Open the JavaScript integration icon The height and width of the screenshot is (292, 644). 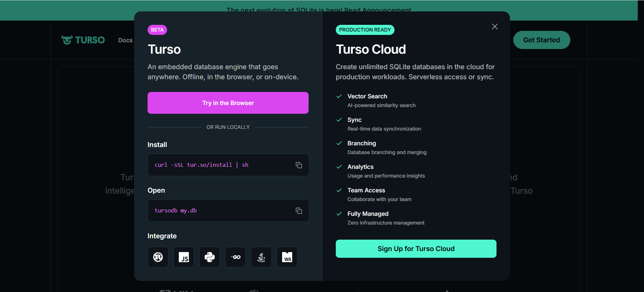click(x=184, y=257)
